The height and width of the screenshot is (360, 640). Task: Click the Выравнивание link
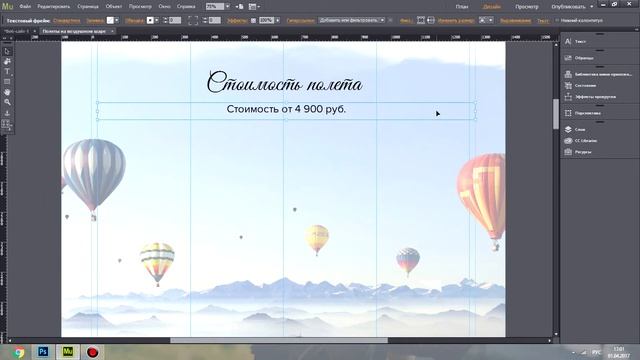click(516, 20)
